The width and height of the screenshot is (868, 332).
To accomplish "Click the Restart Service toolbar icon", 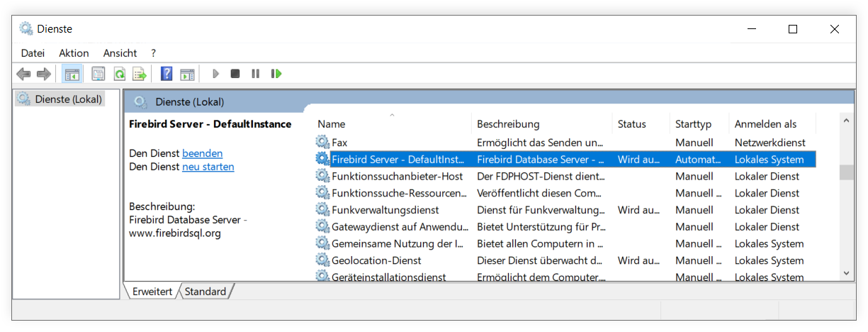I will pyautogui.click(x=276, y=74).
